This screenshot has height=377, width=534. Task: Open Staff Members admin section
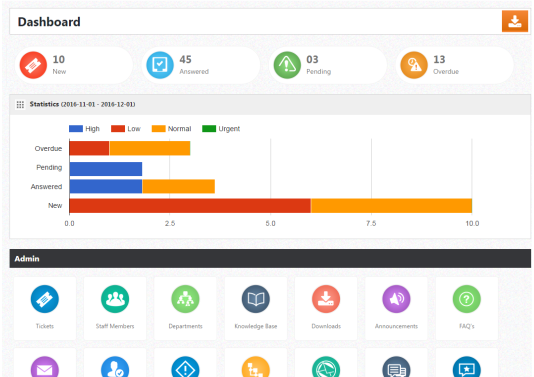pos(115,299)
